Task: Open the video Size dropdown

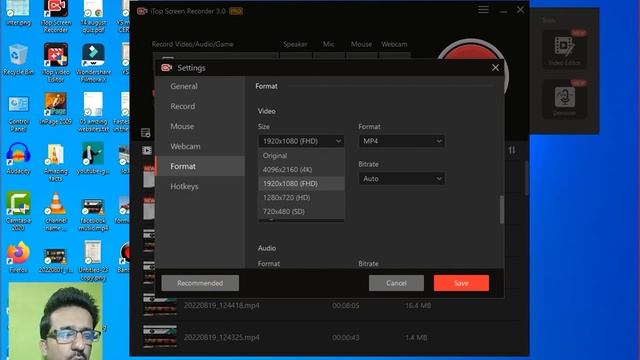Action: [301, 141]
